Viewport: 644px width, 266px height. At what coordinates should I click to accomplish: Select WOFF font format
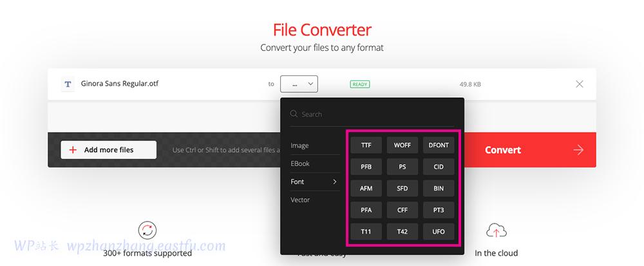(402, 145)
